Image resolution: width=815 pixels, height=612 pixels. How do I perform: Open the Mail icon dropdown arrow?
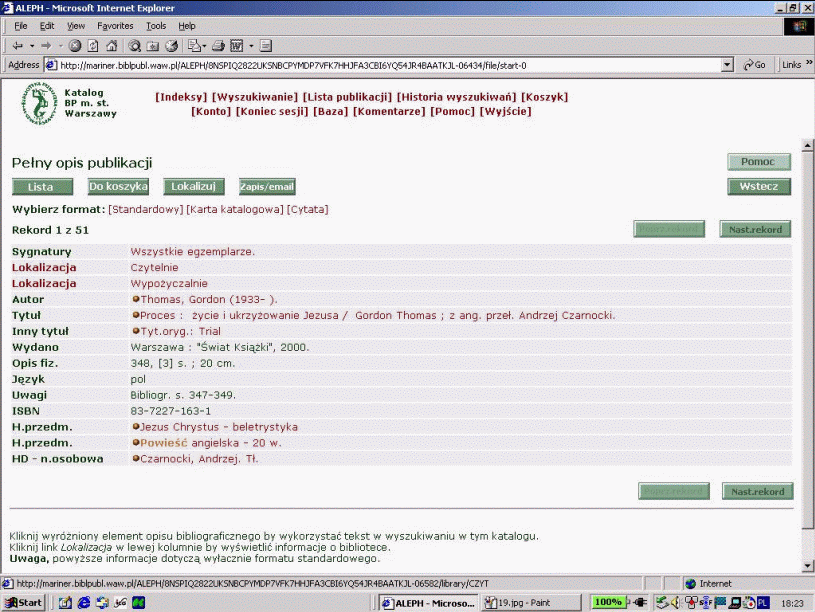tap(203, 45)
